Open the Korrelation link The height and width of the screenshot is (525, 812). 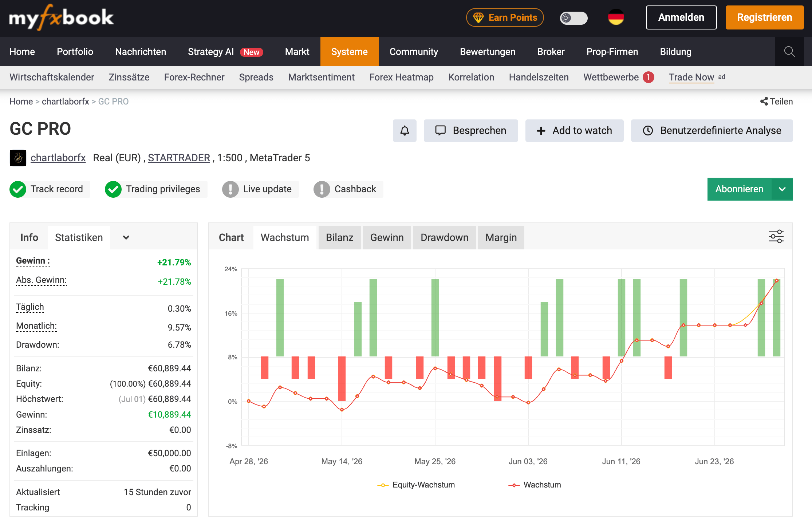pyautogui.click(x=471, y=77)
